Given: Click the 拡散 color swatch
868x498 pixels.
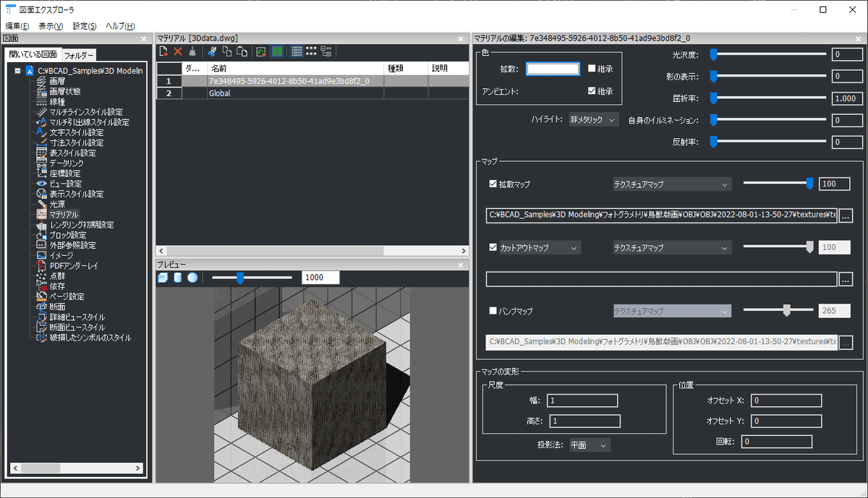Looking at the screenshot, I should click(553, 69).
